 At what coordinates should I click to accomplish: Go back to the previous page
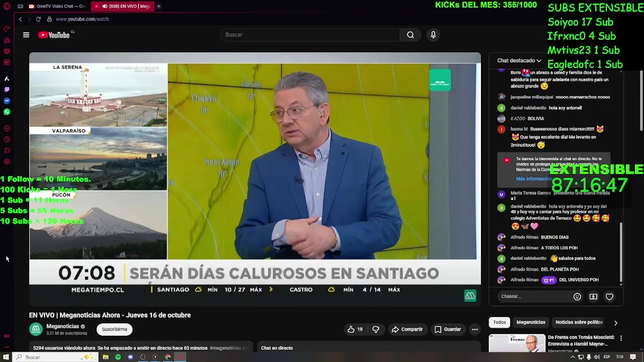[20, 19]
